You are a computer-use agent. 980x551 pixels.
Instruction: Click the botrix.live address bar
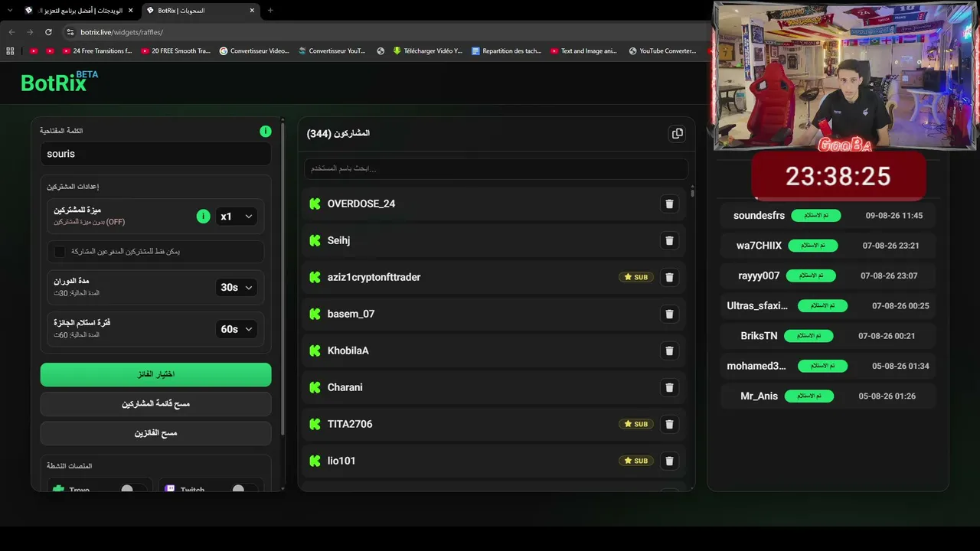coord(383,32)
